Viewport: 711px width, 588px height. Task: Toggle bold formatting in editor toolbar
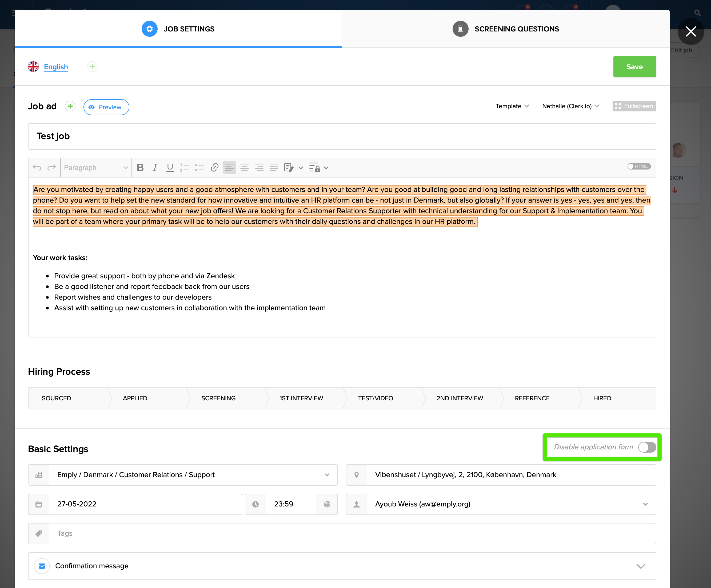tap(140, 167)
